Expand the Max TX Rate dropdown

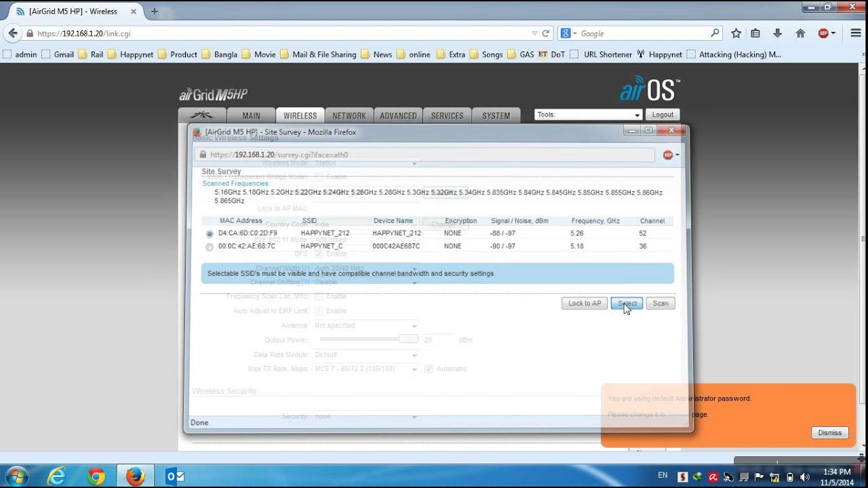[x=366, y=369]
